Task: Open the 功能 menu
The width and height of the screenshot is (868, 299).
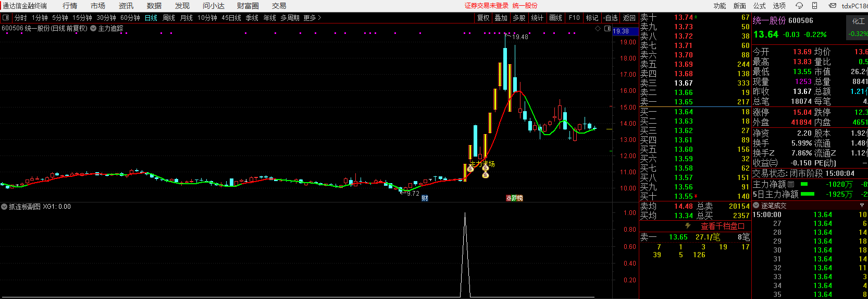Action: [x=720, y=6]
